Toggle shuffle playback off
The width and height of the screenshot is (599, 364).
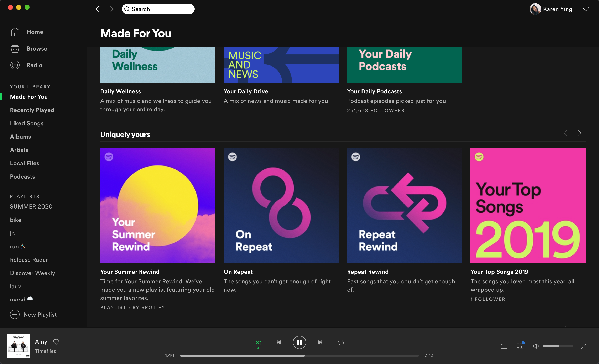(258, 342)
